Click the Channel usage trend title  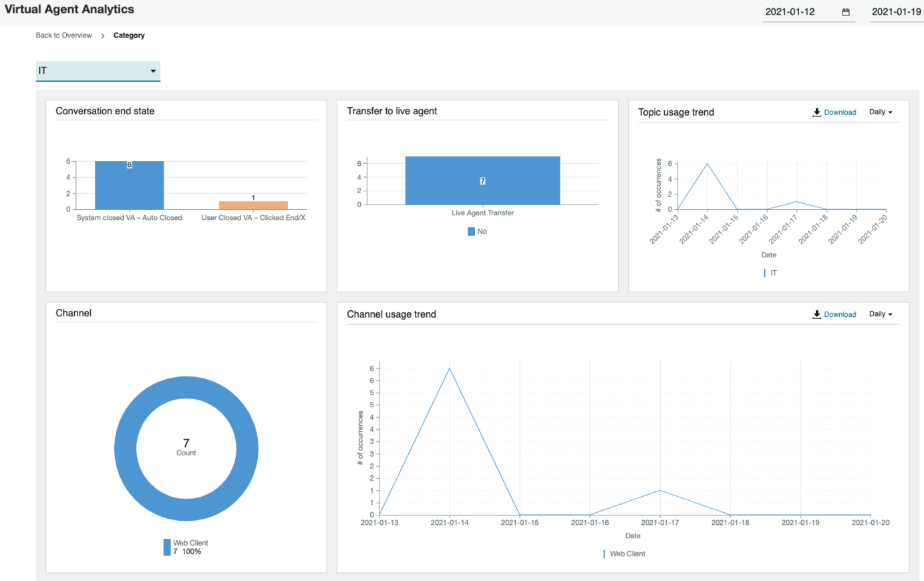pyautogui.click(x=392, y=314)
